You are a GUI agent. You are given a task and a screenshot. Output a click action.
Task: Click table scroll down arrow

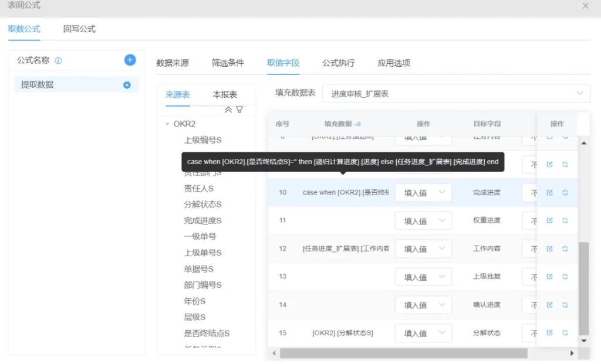coord(584,341)
